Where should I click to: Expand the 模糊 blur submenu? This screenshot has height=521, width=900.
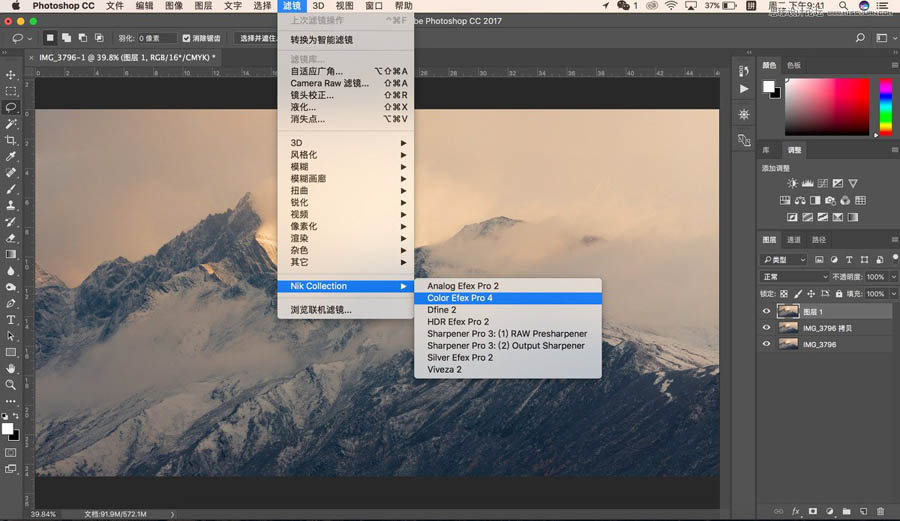[x=345, y=166]
